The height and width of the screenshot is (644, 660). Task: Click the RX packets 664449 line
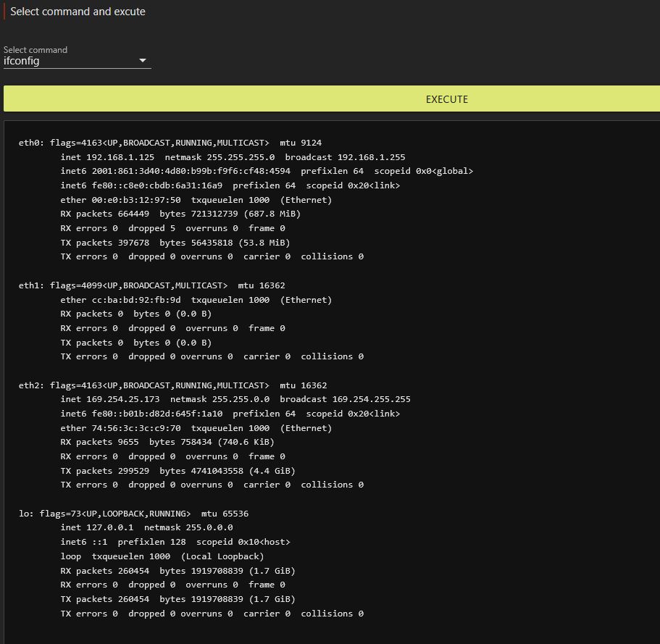pos(180,214)
